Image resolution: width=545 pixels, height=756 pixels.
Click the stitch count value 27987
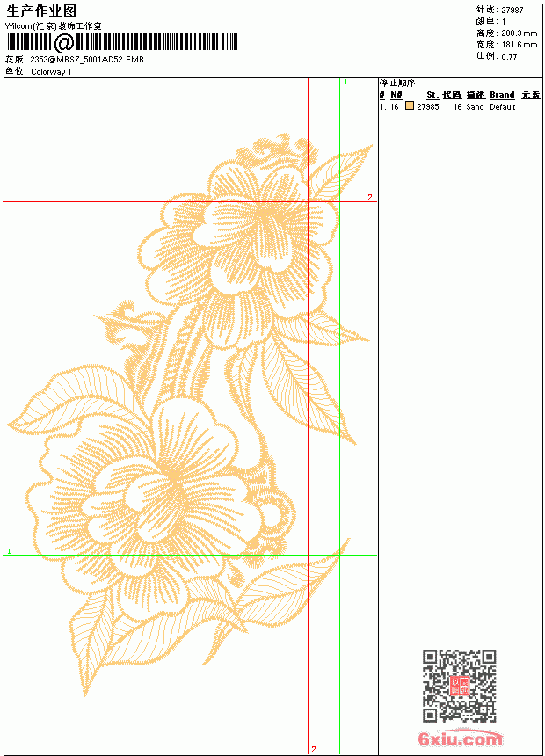512,11
